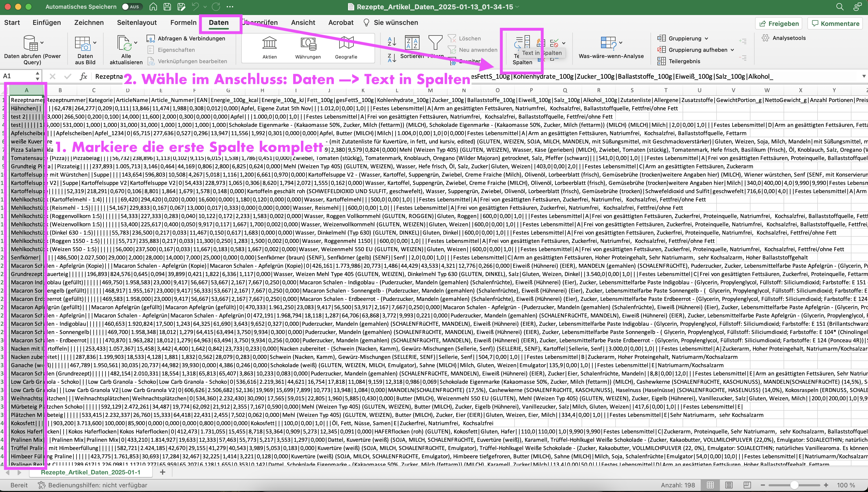Click the Kommentare button
The width and height of the screenshot is (868, 492).
click(x=835, y=24)
